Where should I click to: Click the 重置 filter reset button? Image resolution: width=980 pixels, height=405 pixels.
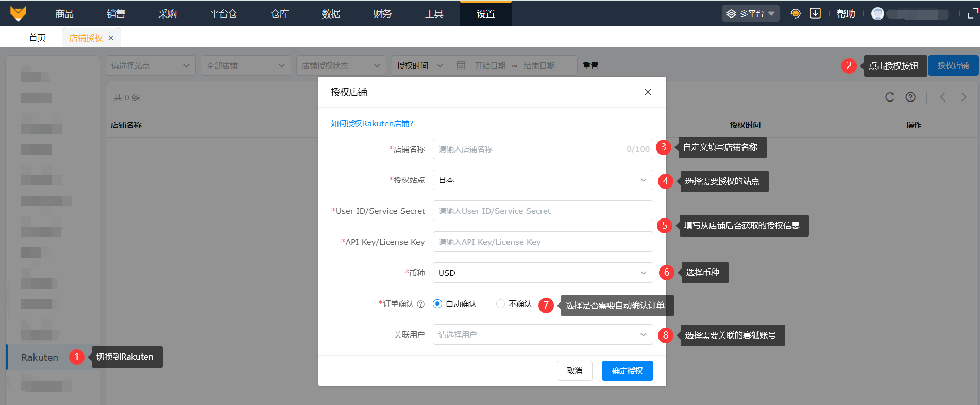point(590,65)
